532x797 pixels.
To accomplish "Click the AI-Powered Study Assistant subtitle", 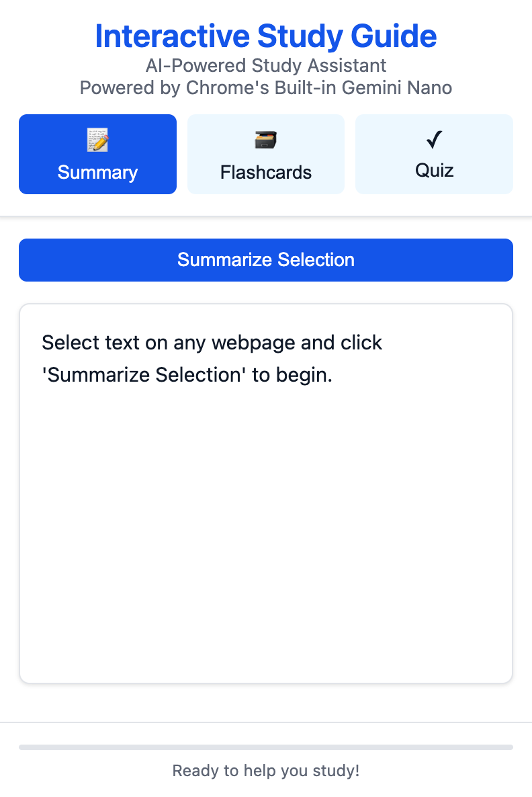I will pyautogui.click(x=265, y=65).
